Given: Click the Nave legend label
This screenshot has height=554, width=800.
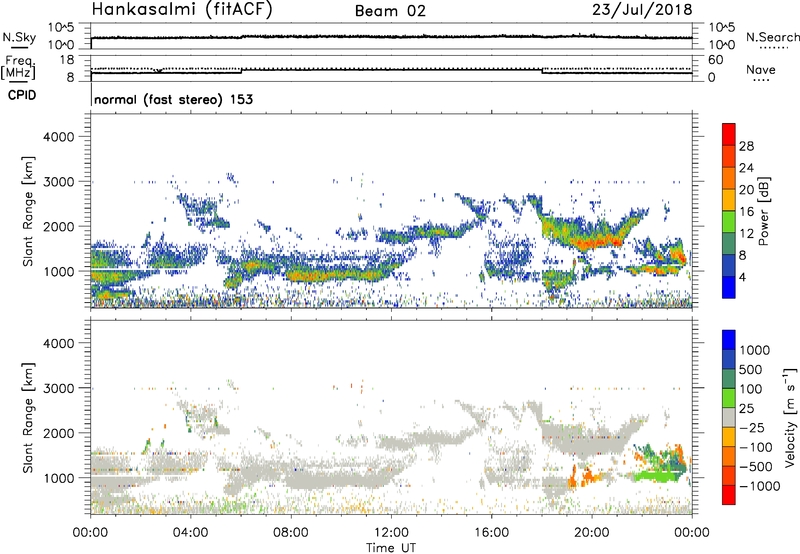Looking at the screenshot, I should point(761,69).
